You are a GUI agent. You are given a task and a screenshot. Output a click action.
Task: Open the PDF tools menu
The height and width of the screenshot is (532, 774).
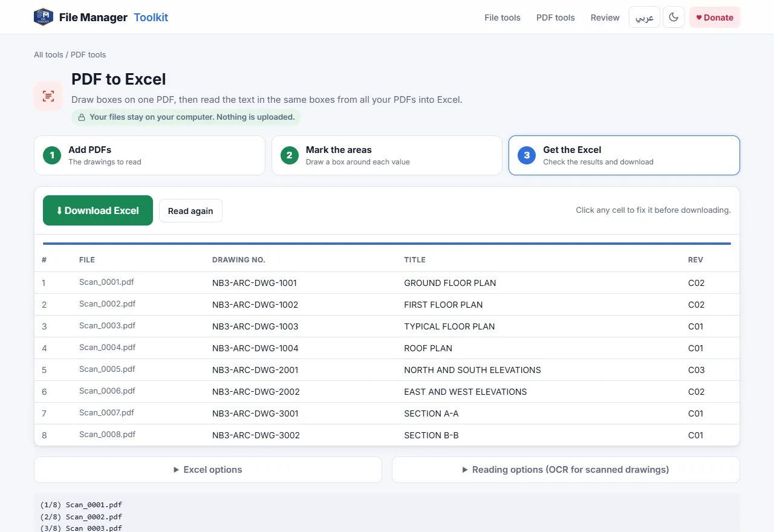(x=556, y=18)
